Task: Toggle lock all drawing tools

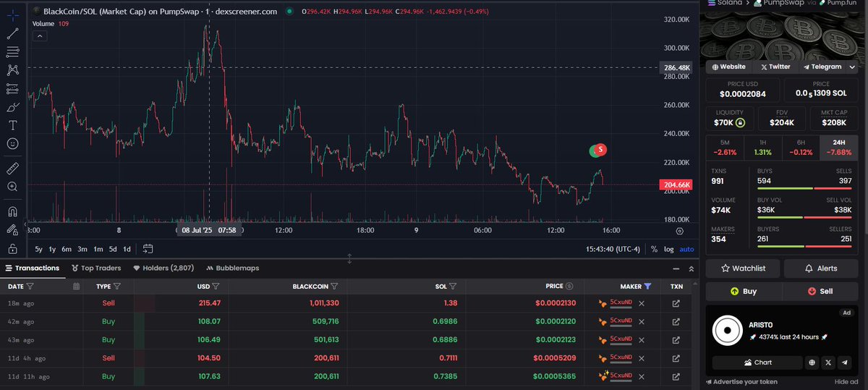Action: pos(12,248)
